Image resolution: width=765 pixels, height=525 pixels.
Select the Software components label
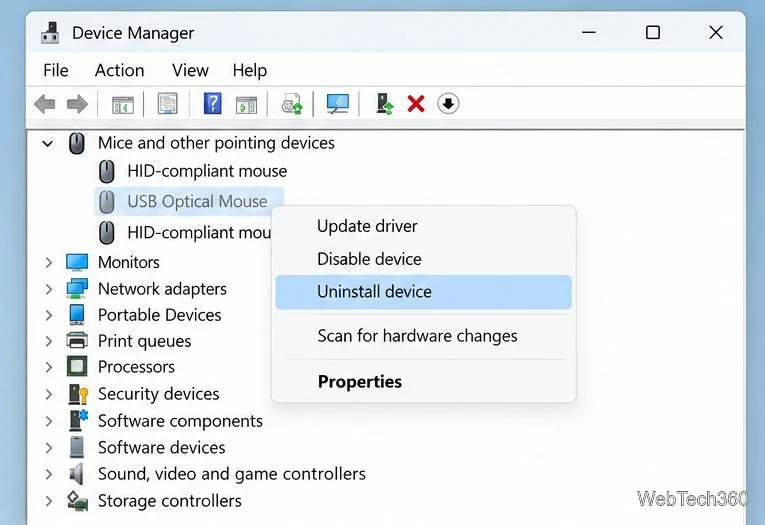(x=180, y=421)
